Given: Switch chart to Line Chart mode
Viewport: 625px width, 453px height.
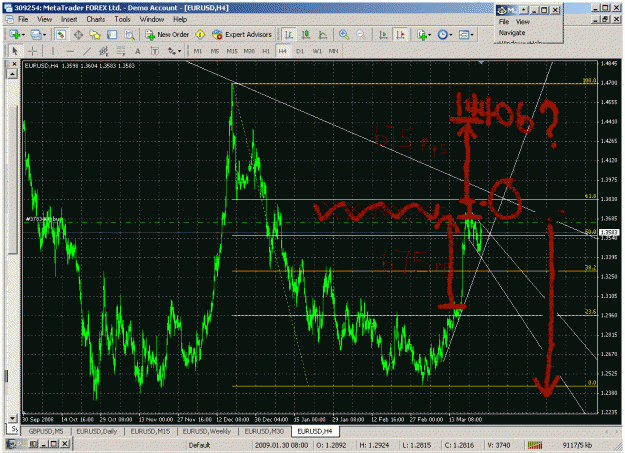Looking at the screenshot, I should (323, 35).
